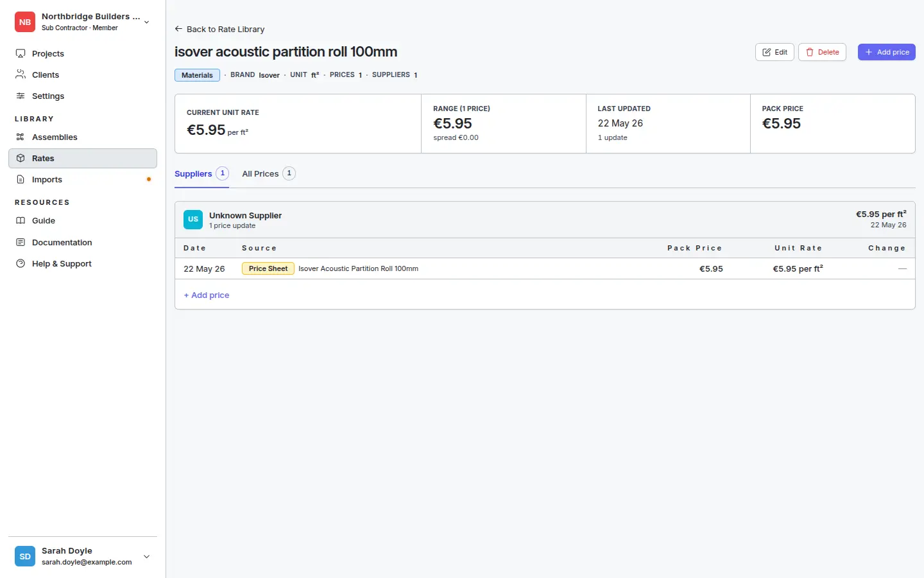The width and height of the screenshot is (924, 578).
Task: Click the €5.95 pack price cell
Action: click(x=711, y=268)
